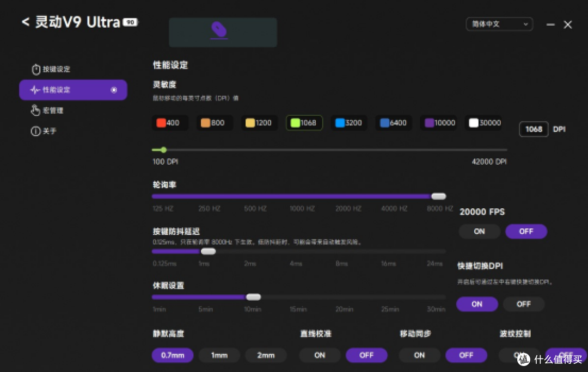
Task: Click the round indicator on the 性能设定 tab
Action: point(114,90)
